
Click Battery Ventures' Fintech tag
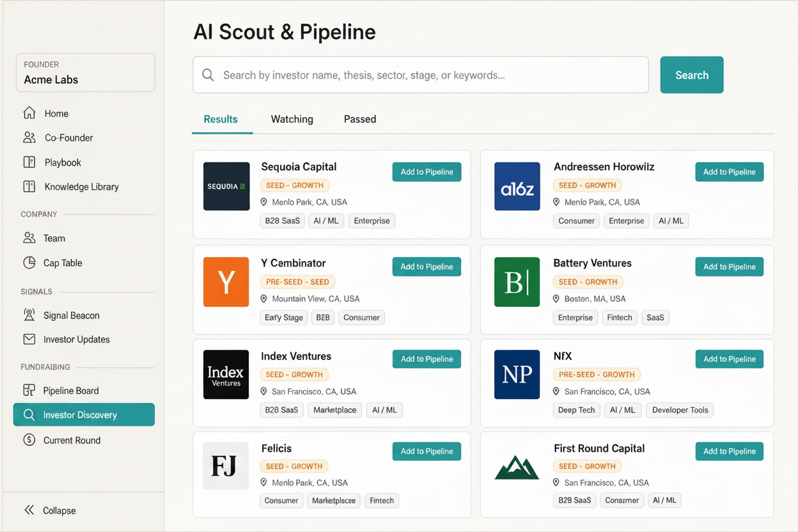tap(620, 317)
